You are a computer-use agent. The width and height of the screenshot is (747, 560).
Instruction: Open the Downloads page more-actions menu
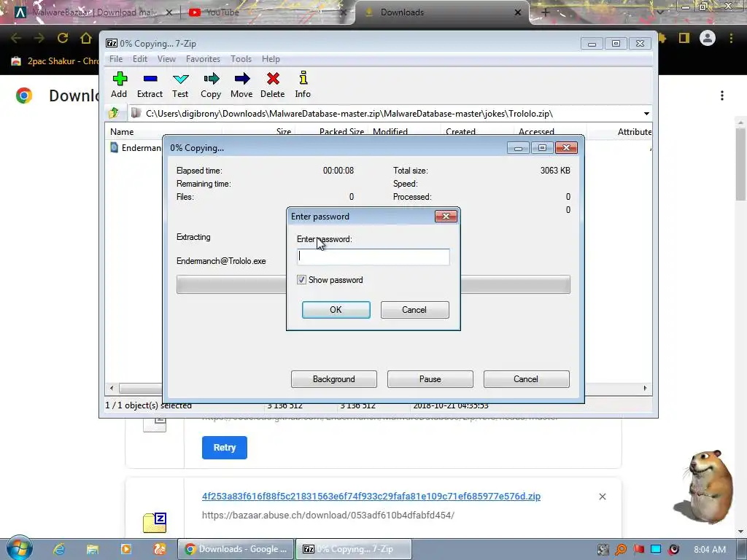722,96
